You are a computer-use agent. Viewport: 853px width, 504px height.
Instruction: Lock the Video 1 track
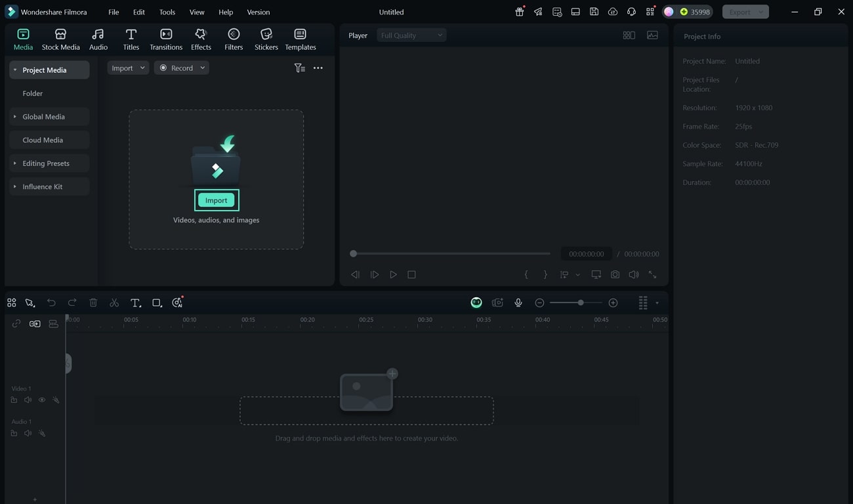[x=14, y=400]
